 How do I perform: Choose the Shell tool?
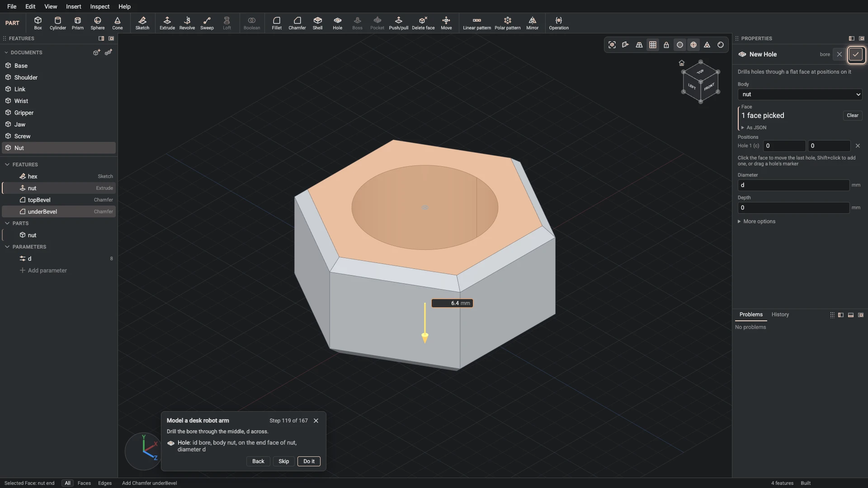coord(318,23)
